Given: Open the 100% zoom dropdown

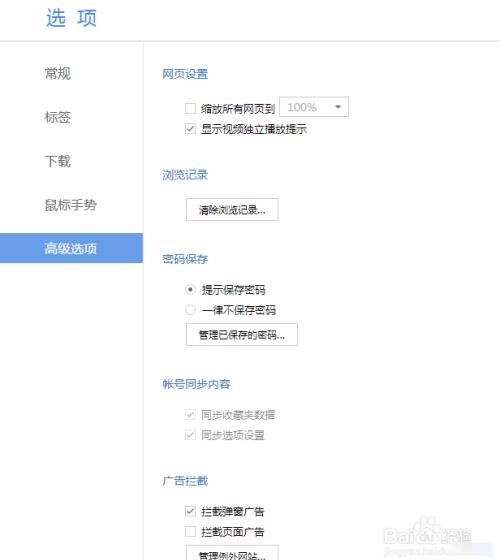Looking at the screenshot, I should (x=314, y=107).
